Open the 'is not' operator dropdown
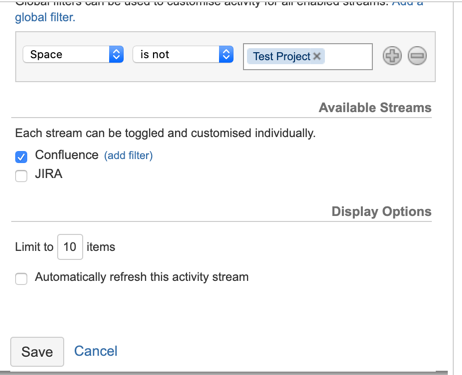Viewport: 462px width, 375px height. [183, 54]
